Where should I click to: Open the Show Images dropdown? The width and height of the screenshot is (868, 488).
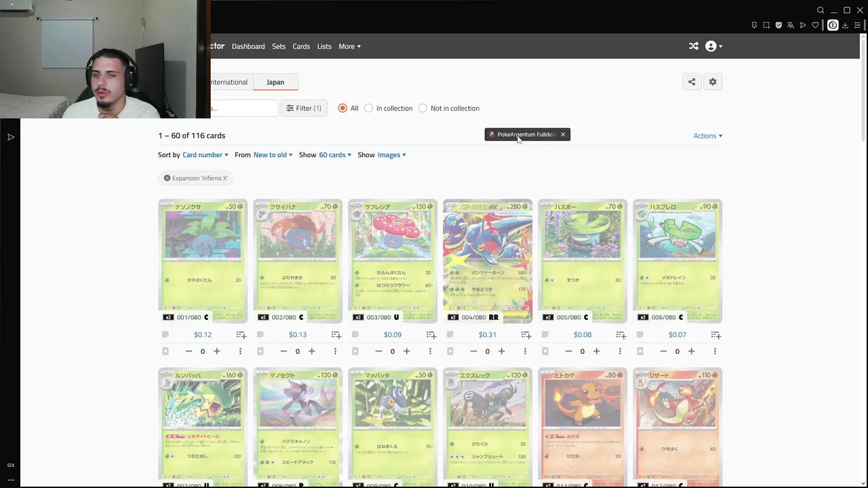pos(391,155)
